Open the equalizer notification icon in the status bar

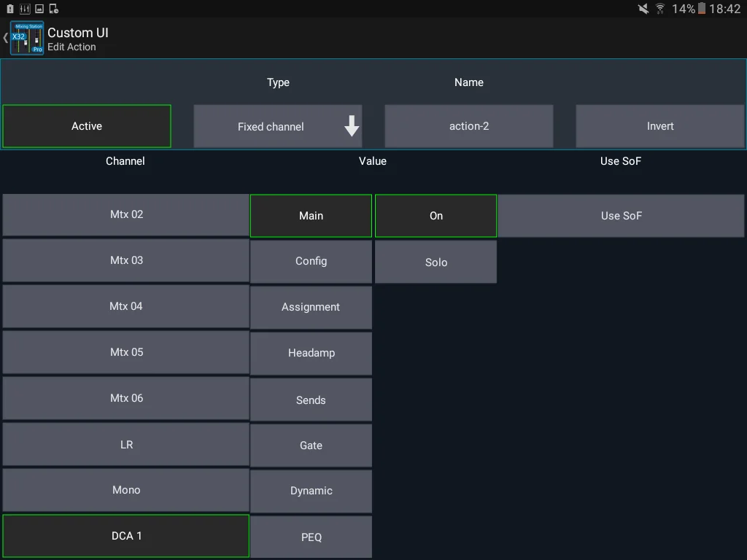[25, 9]
